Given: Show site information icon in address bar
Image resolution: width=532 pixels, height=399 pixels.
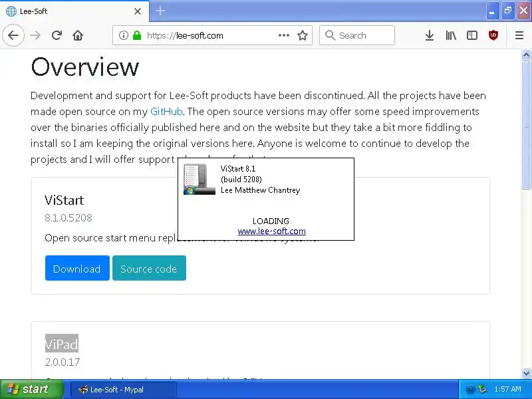Looking at the screenshot, I should coord(124,35).
